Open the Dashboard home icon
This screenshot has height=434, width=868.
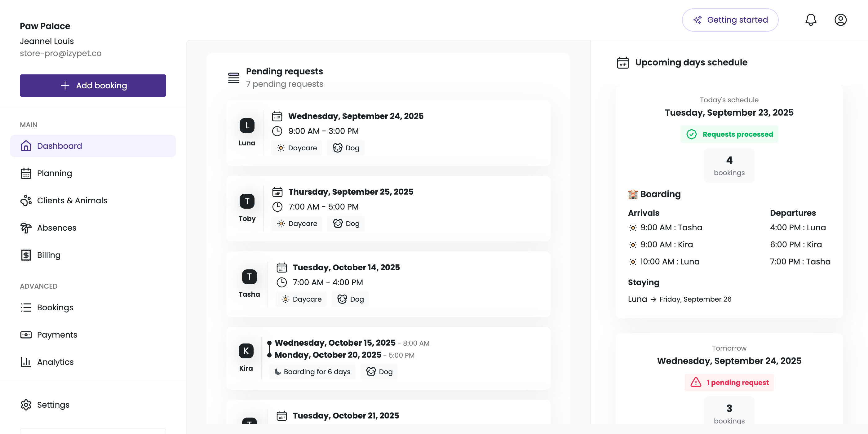[26, 146]
